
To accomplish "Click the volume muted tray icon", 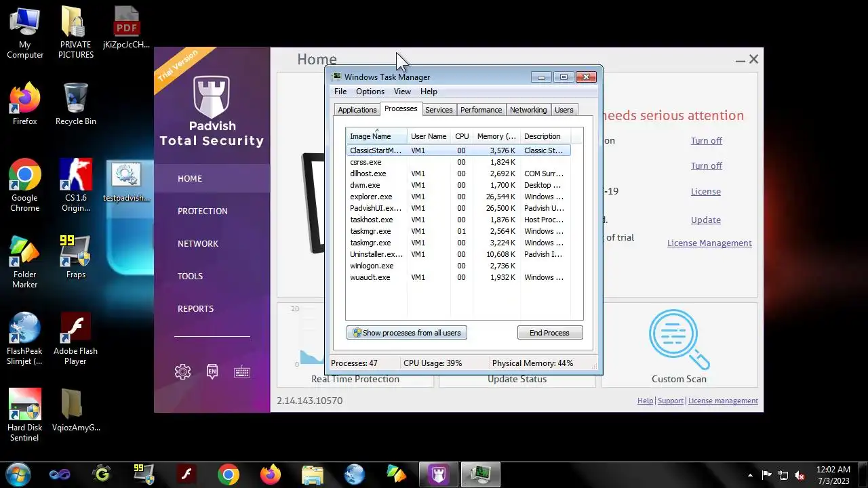I will pos(800,475).
